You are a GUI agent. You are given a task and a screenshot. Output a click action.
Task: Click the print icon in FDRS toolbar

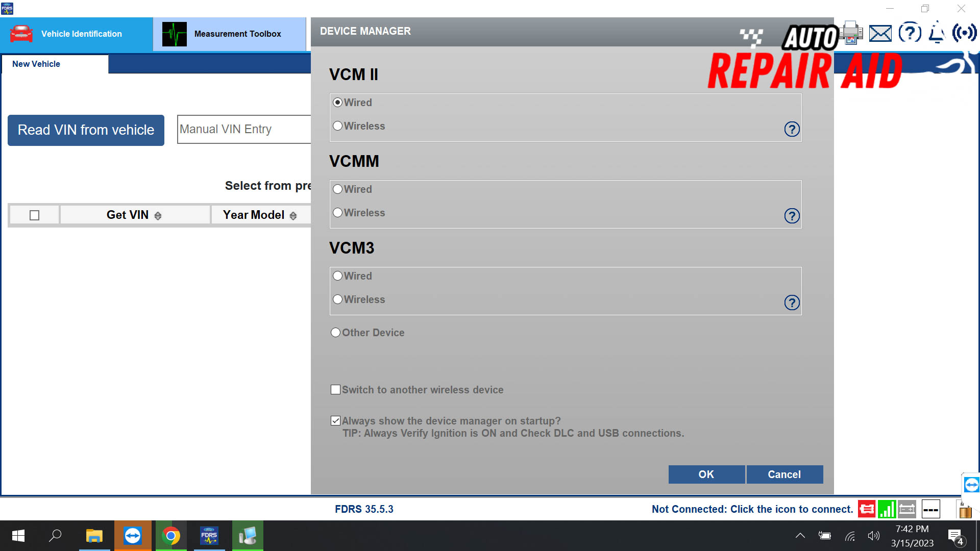tap(851, 33)
